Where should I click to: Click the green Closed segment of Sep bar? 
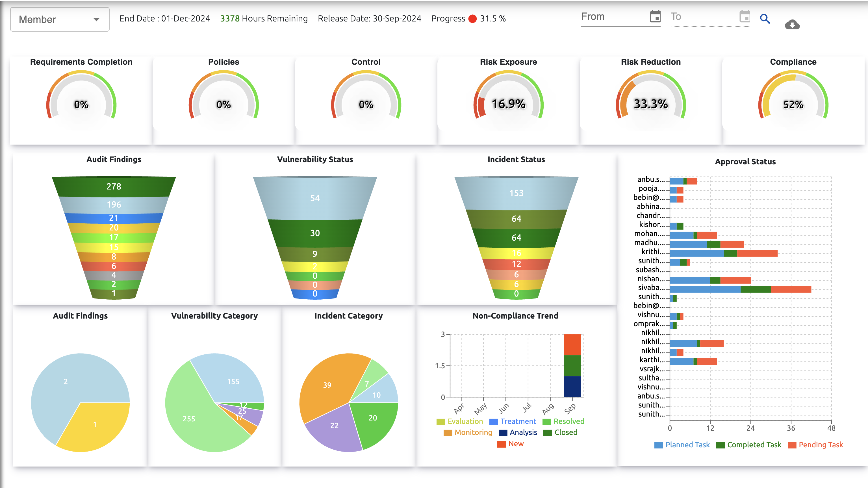point(572,366)
